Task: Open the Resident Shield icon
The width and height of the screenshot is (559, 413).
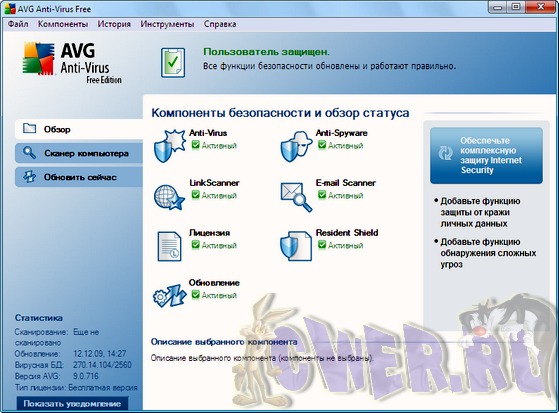Action: pyautogui.click(x=296, y=246)
